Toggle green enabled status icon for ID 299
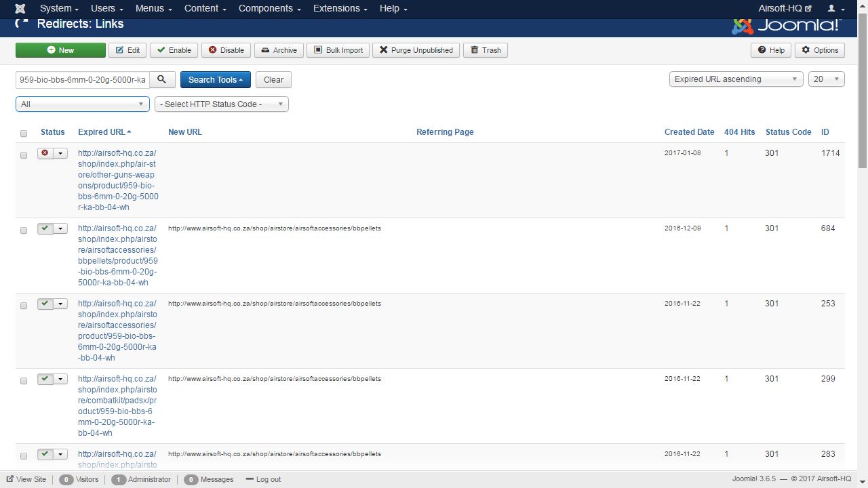The height and width of the screenshot is (488, 868). tap(45, 379)
